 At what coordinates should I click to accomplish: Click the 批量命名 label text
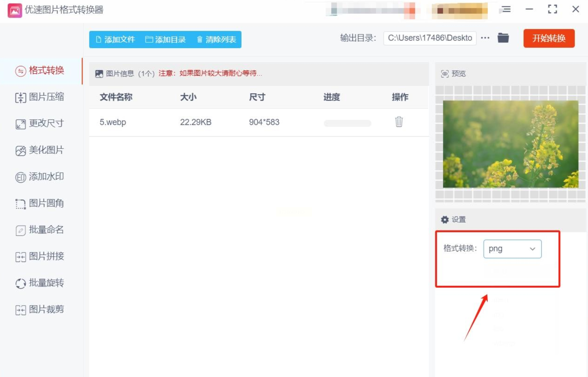coord(46,230)
